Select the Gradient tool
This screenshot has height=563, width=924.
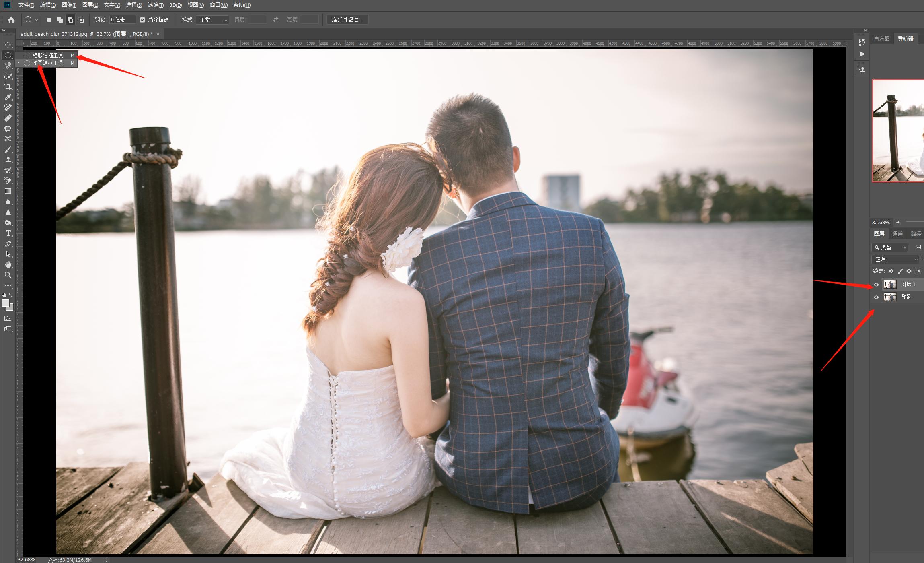(8, 191)
